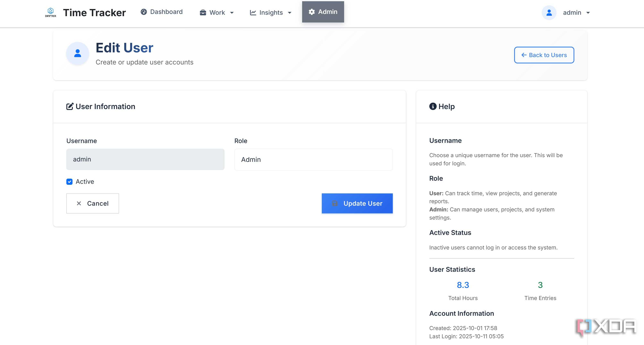Click the User Statistics heading
644x345 pixels.
click(x=452, y=269)
